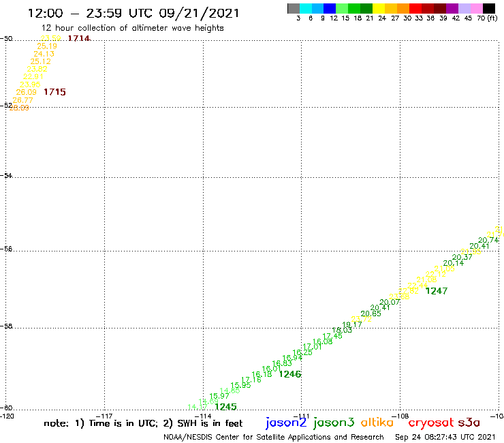This screenshot has height=443, width=504.
Task: Select the 1246 time marker
Action: 290,374
